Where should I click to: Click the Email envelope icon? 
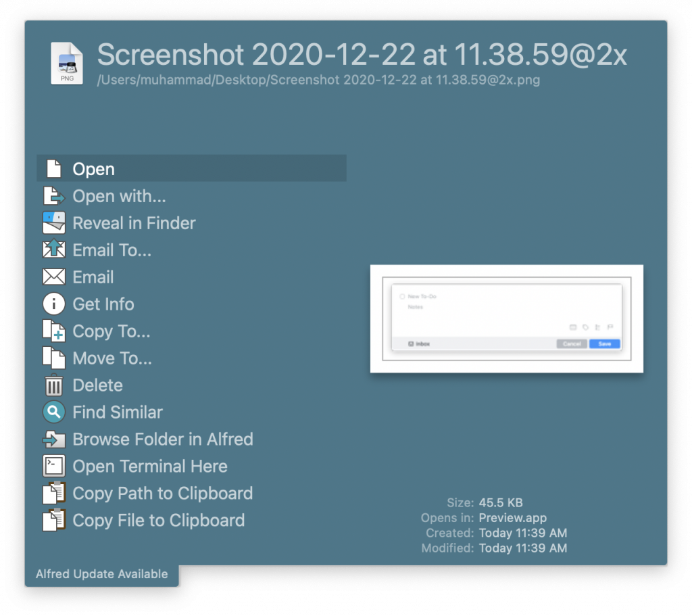pos(54,277)
